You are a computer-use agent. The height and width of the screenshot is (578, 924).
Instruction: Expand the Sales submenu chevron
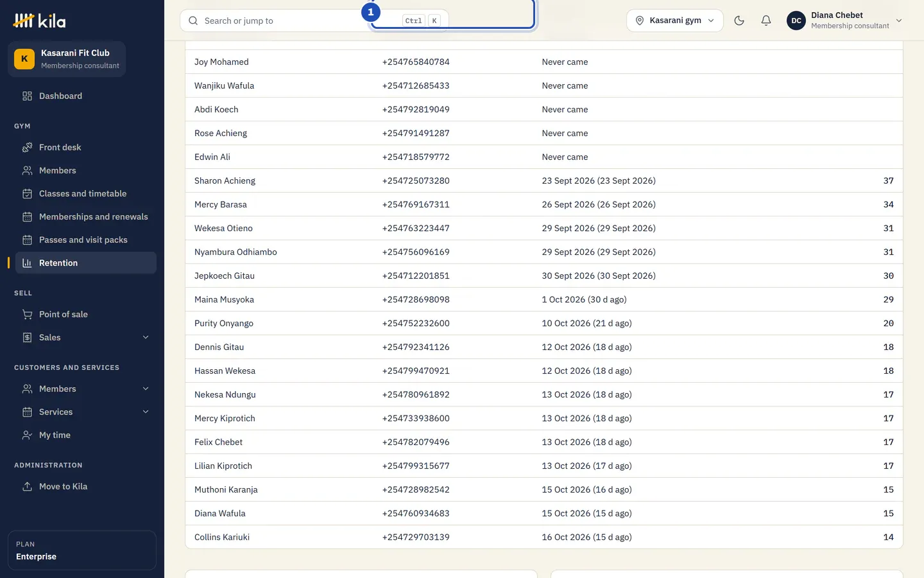(146, 338)
